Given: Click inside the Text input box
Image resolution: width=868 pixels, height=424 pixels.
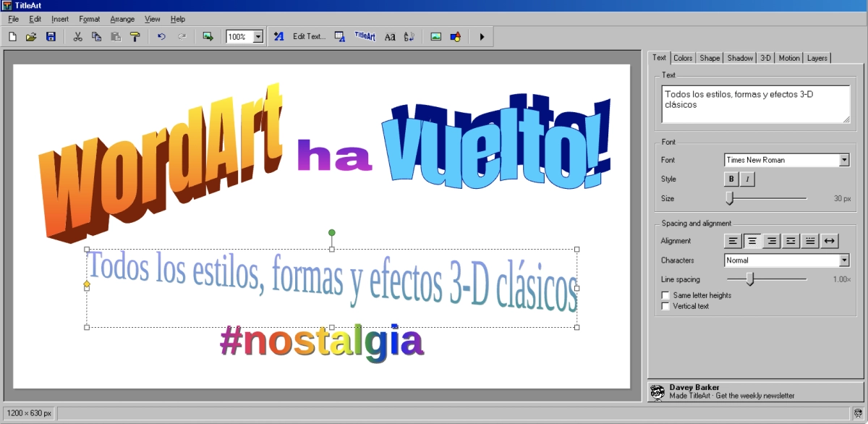Looking at the screenshot, I should (756, 105).
